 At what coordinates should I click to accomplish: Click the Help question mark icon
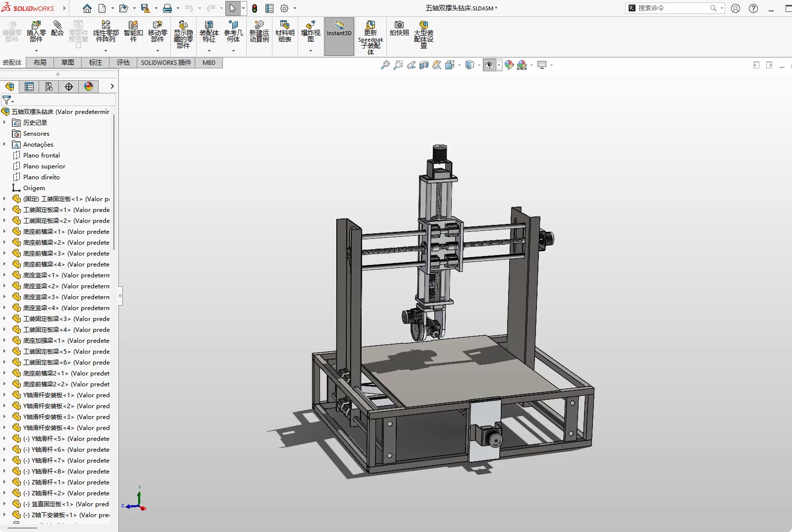click(x=753, y=8)
